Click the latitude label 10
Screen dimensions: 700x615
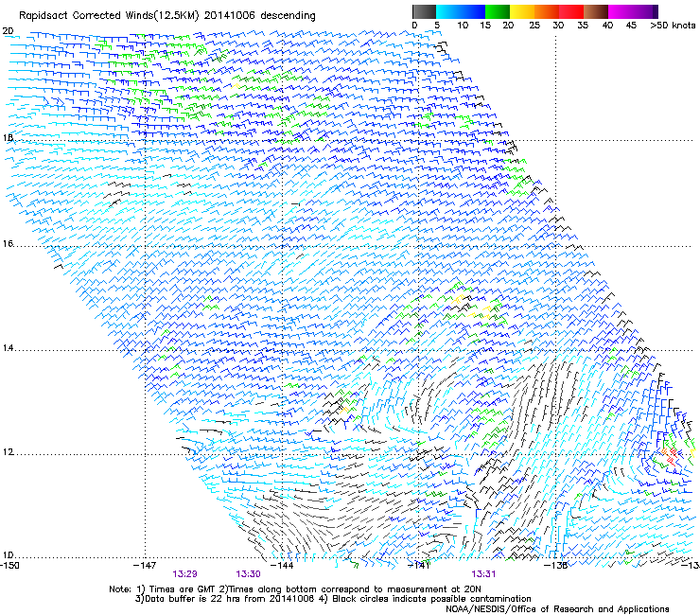(x=8, y=555)
